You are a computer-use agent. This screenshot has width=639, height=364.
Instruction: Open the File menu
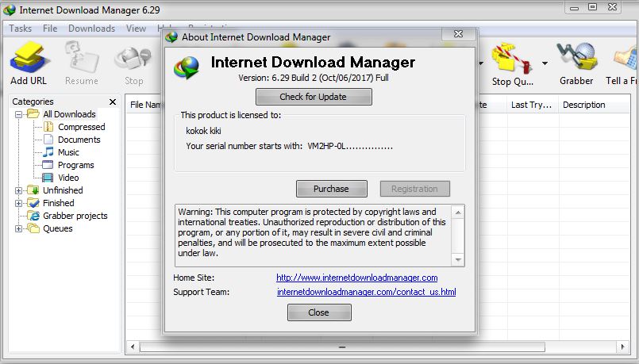click(50, 29)
